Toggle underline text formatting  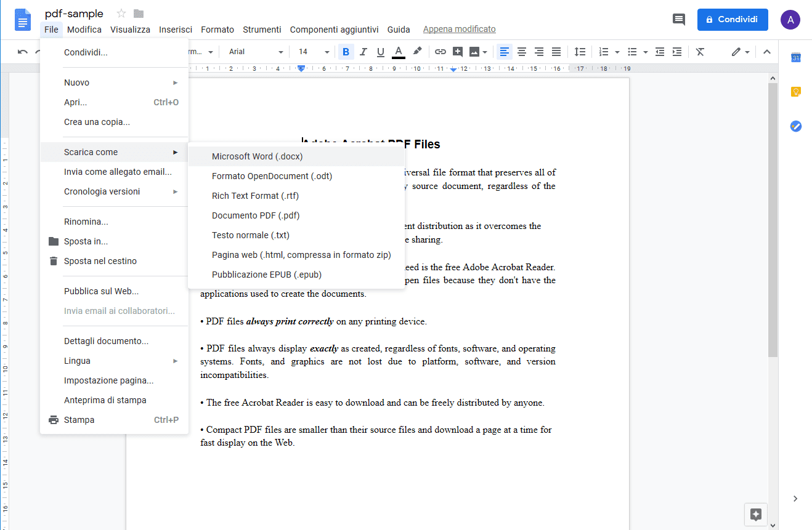point(381,52)
